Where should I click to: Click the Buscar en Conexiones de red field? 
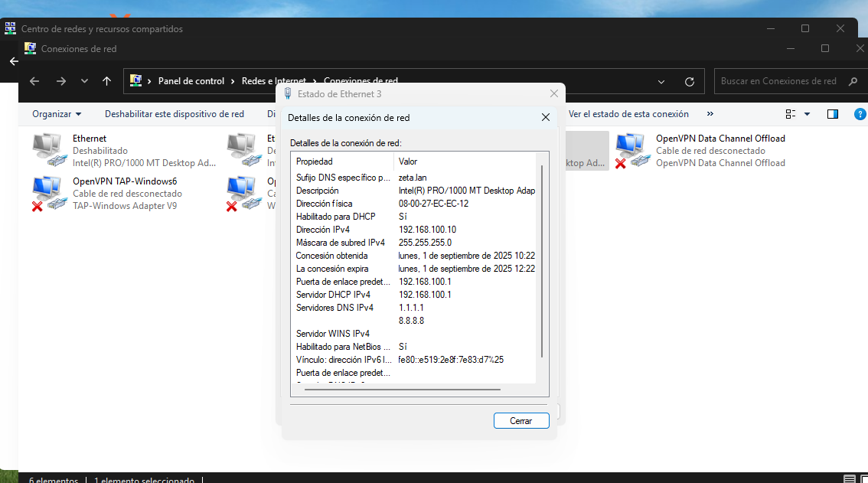click(778, 81)
